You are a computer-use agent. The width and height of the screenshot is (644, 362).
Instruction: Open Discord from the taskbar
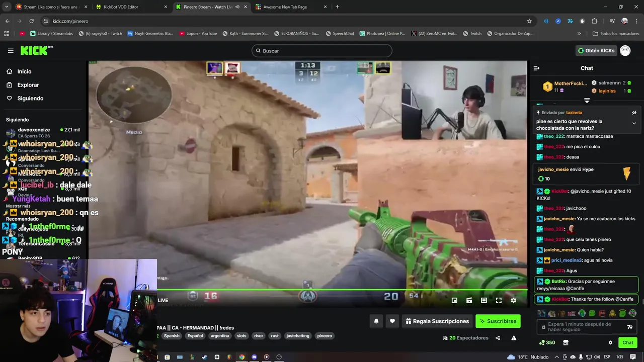click(x=254, y=357)
